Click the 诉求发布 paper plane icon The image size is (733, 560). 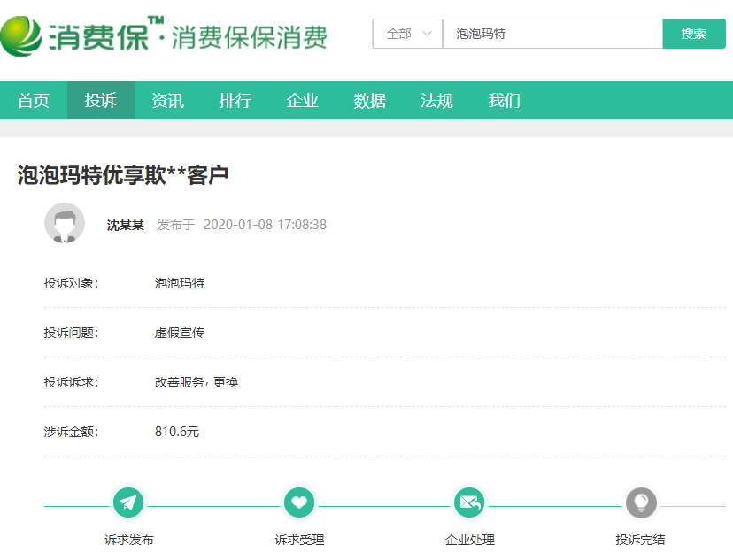pyautogui.click(x=128, y=503)
